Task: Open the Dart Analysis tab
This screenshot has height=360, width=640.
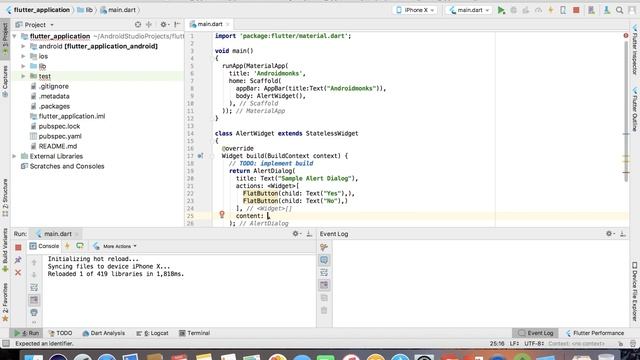Action: pos(104,333)
